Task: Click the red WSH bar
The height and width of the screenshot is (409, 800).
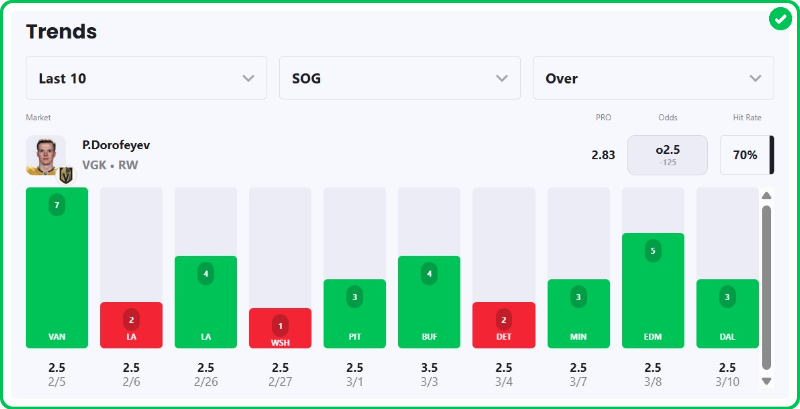Action: (x=280, y=328)
